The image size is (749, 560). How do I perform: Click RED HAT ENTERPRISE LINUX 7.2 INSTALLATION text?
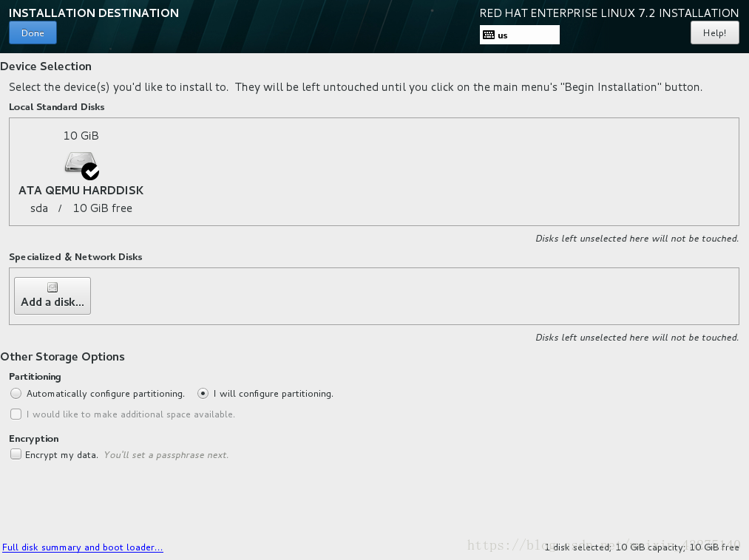(609, 13)
